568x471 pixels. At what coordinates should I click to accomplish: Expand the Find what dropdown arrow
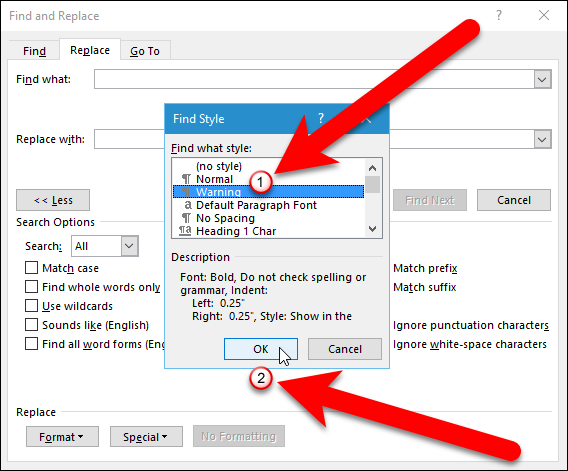point(542,79)
